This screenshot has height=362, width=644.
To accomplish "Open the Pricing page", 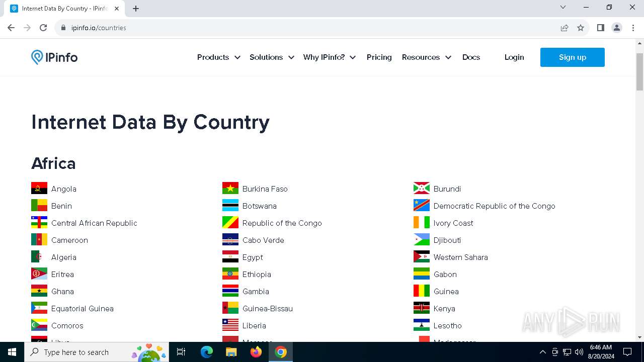I will (379, 57).
